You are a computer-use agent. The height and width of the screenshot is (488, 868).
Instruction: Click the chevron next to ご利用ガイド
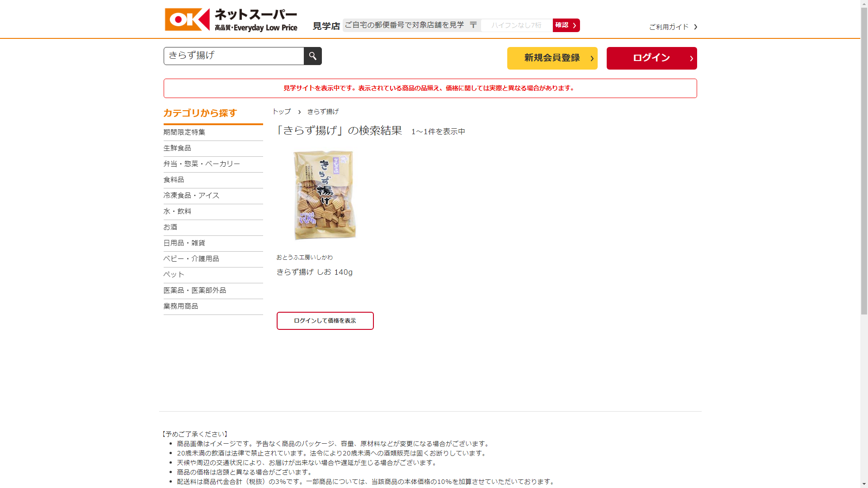tap(695, 27)
